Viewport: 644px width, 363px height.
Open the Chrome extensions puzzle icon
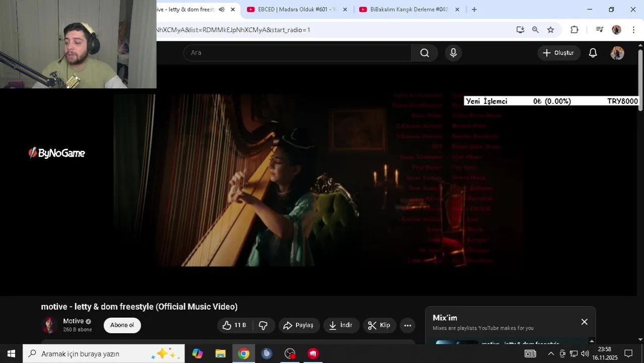pos(574,30)
